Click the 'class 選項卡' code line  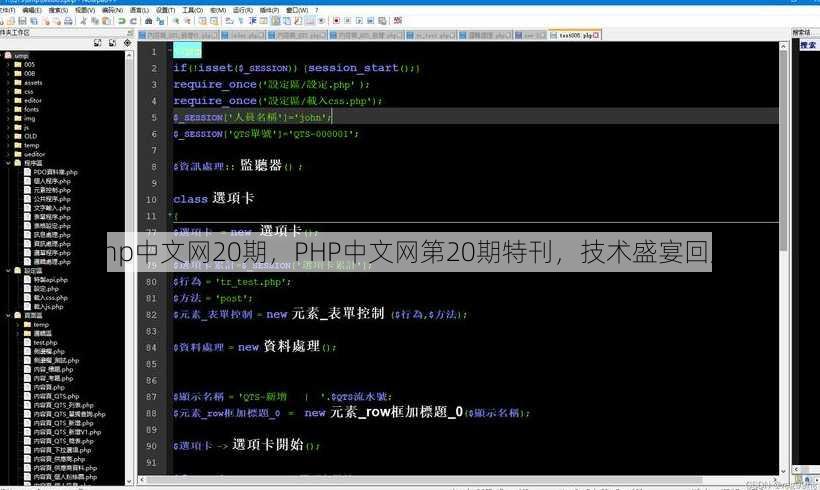click(213, 199)
